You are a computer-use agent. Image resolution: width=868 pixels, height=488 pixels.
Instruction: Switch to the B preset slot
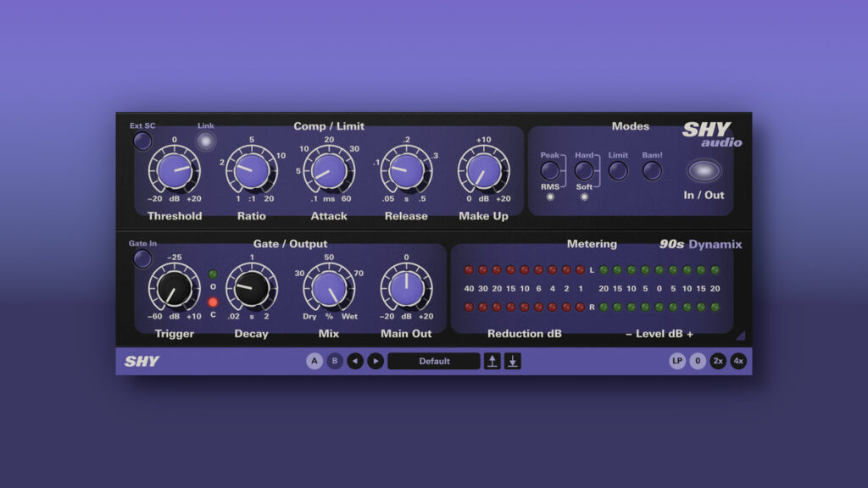coord(335,361)
